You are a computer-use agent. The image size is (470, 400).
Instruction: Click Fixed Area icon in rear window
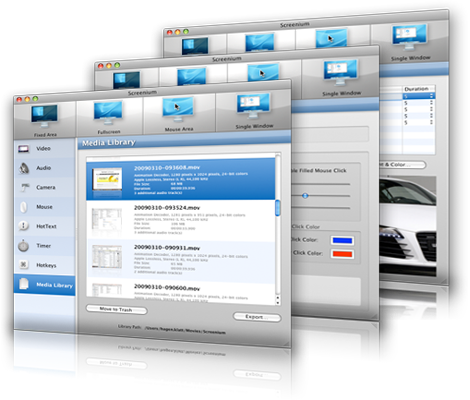point(195,46)
